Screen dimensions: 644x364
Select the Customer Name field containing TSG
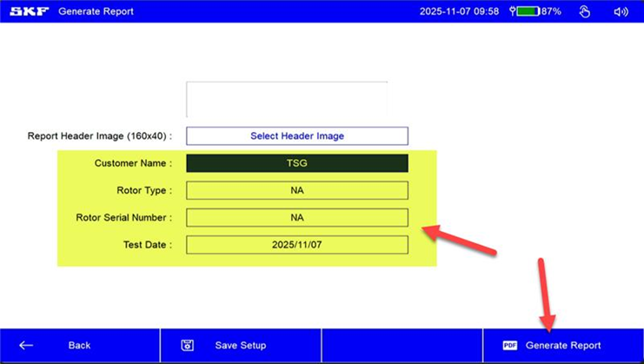tap(296, 163)
